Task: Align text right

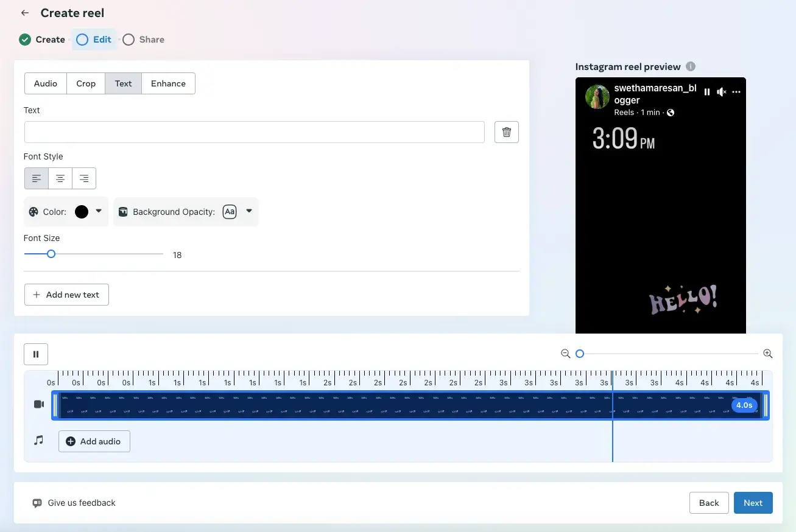Action: 84,178
